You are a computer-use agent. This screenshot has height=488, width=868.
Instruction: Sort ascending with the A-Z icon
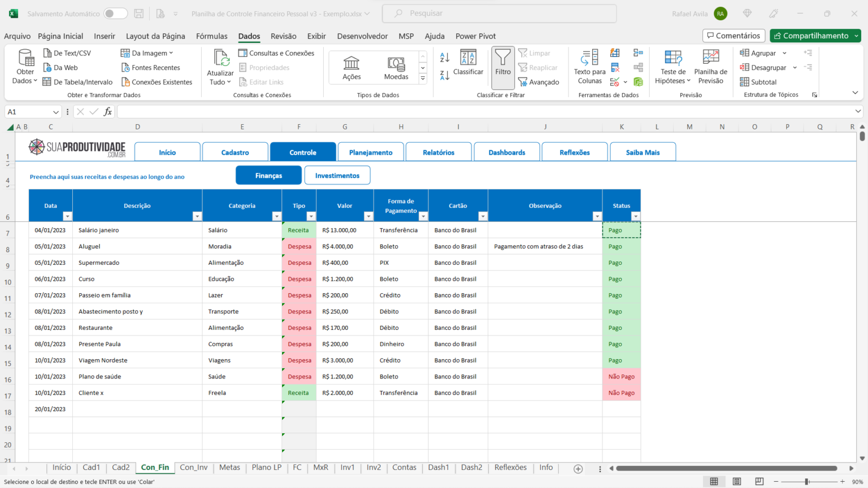(x=445, y=57)
